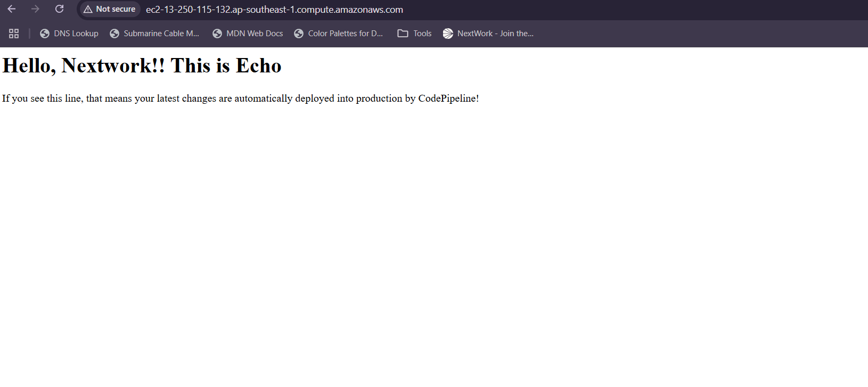The image size is (868, 387).
Task: Click the globe icon beside Submarine Cable
Action: 114,34
